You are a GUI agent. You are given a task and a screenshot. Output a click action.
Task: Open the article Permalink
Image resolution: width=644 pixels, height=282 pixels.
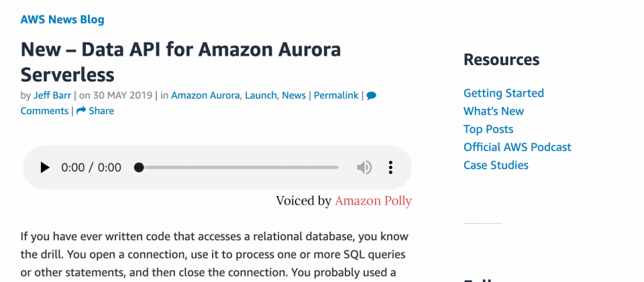[336, 95]
